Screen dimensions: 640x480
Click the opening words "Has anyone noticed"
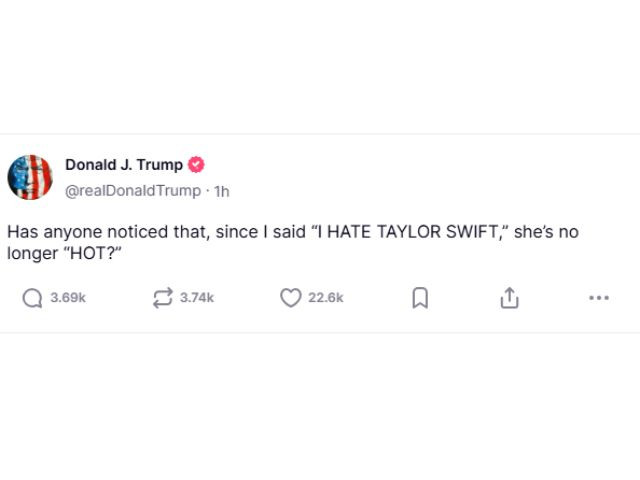(89, 232)
